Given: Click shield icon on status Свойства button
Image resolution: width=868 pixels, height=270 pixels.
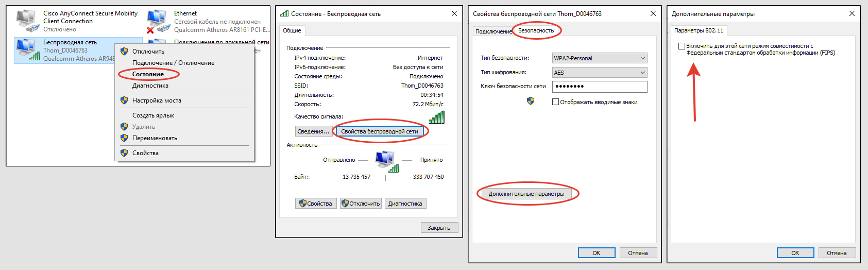Looking at the screenshot, I should (x=303, y=204).
